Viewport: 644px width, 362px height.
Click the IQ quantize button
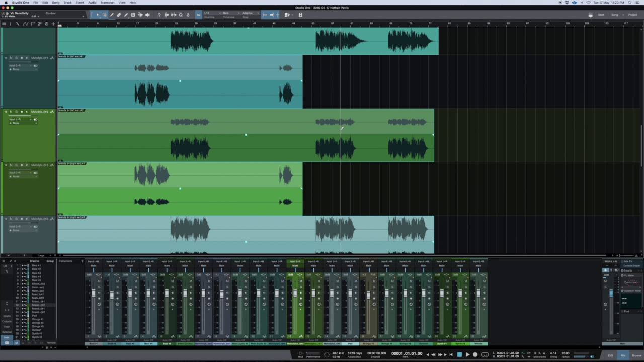pos(199,15)
